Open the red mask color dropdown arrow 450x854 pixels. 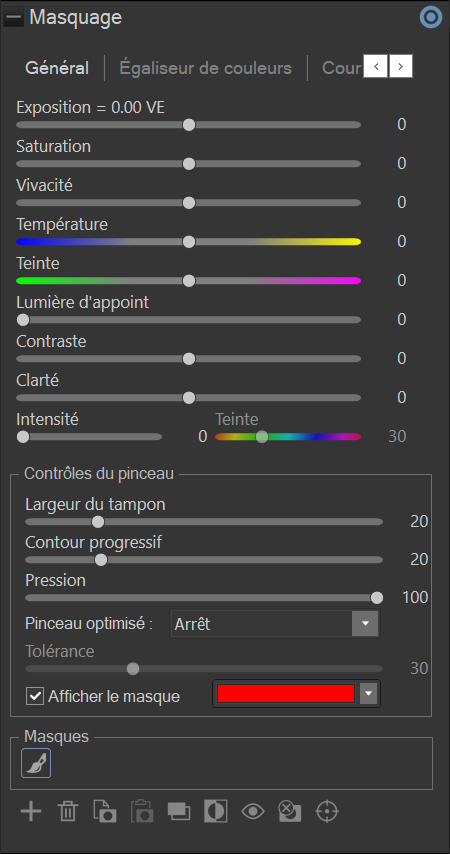369,694
